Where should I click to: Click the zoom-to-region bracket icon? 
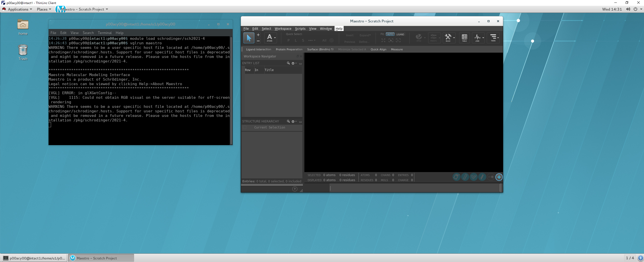click(x=398, y=40)
